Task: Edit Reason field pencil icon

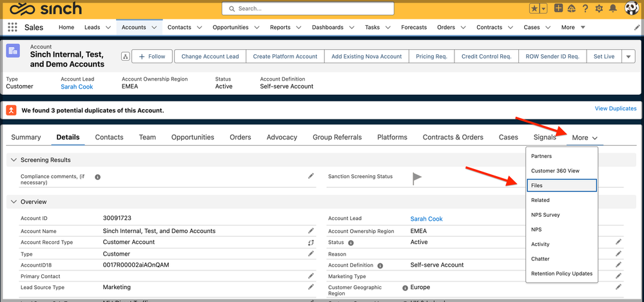Action: point(618,254)
